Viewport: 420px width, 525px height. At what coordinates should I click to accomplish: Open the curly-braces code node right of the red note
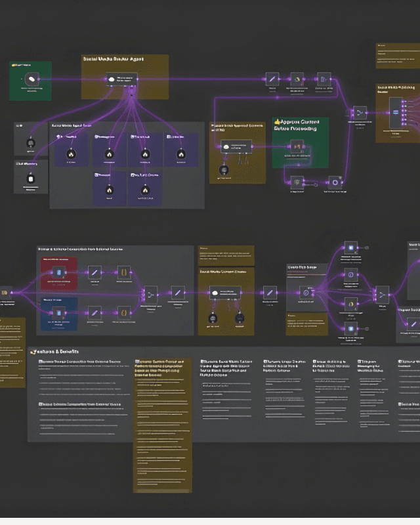pyautogui.click(x=122, y=272)
